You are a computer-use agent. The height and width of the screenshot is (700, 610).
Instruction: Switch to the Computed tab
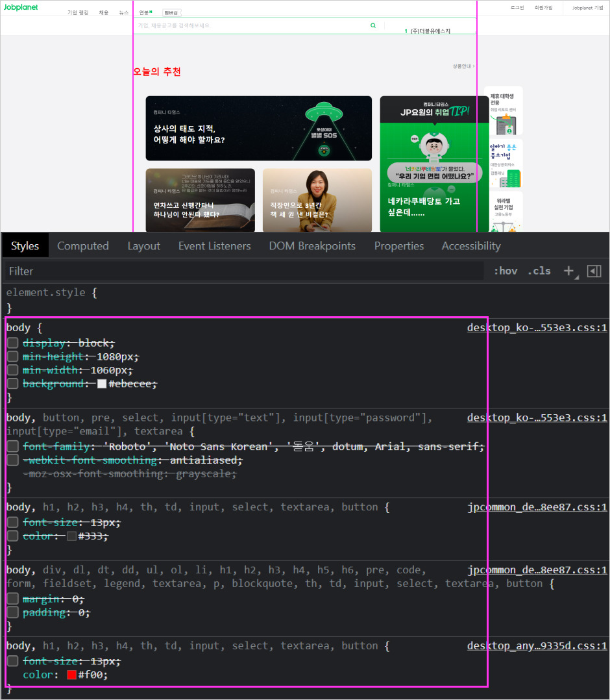pyautogui.click(x=83, y=246)
